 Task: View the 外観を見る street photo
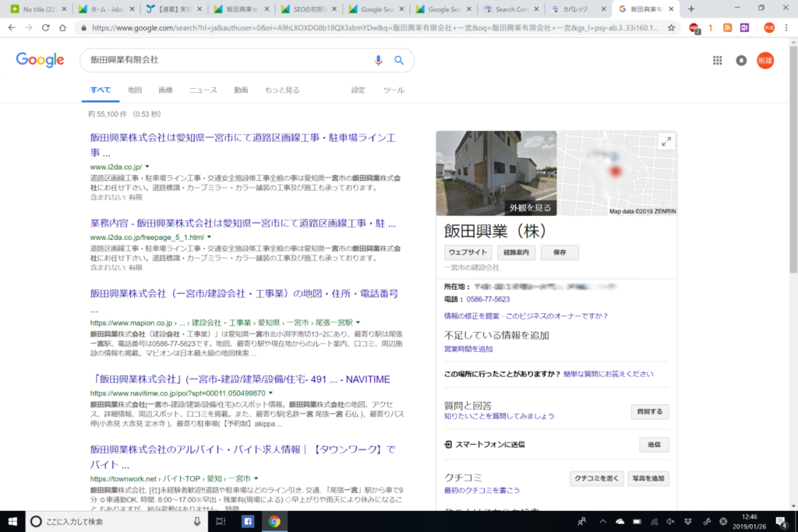(x=496, y=174)
